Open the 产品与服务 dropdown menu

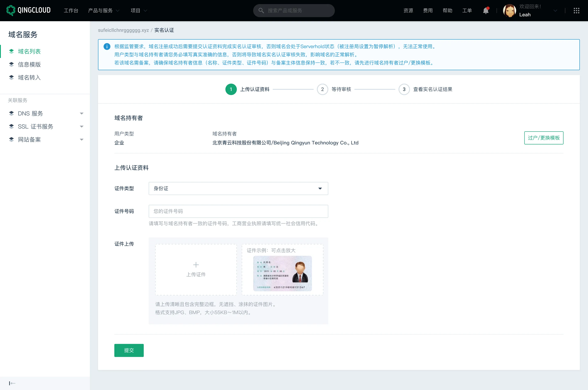click(x=104, y=10)
